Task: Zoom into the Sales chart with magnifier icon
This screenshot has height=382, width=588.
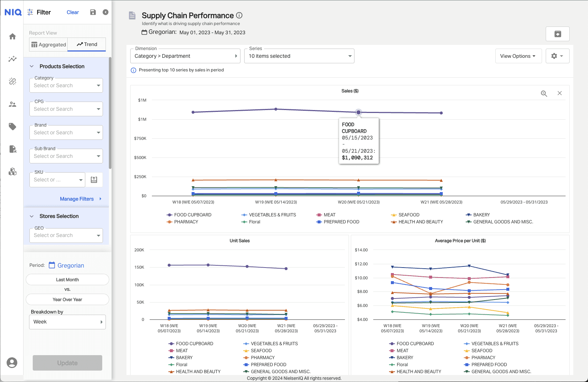Action: (544, 93)
